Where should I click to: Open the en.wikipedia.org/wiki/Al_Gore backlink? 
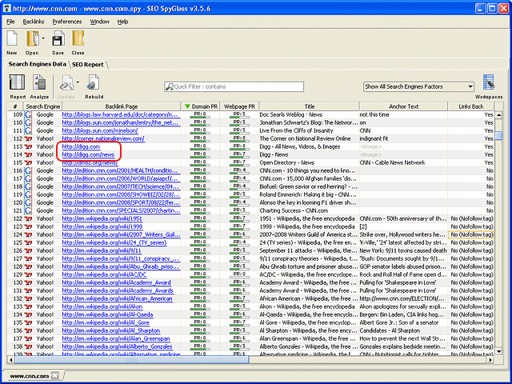pos(106,323)
